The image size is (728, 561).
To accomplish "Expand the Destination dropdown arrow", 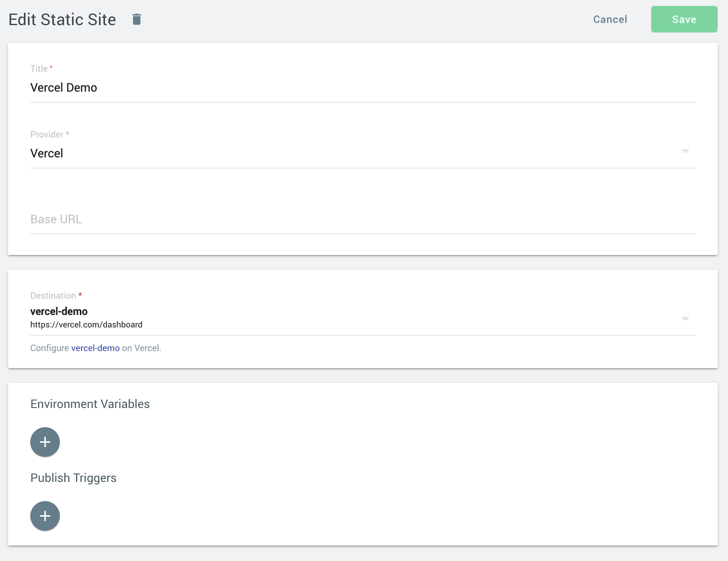I will coord(685,319).
